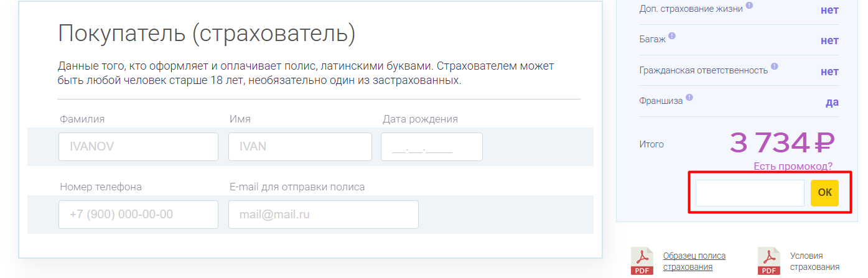Open the Есть промокод? link
This screenshot has width=868, height=278.
pos(793,166)
